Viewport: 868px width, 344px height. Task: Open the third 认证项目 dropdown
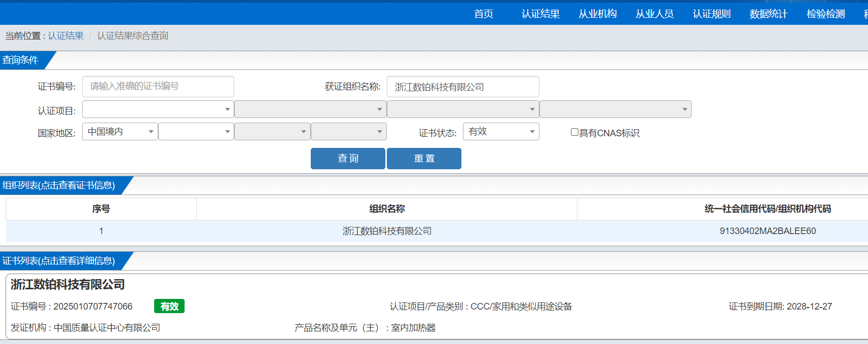tap(463, 109)
